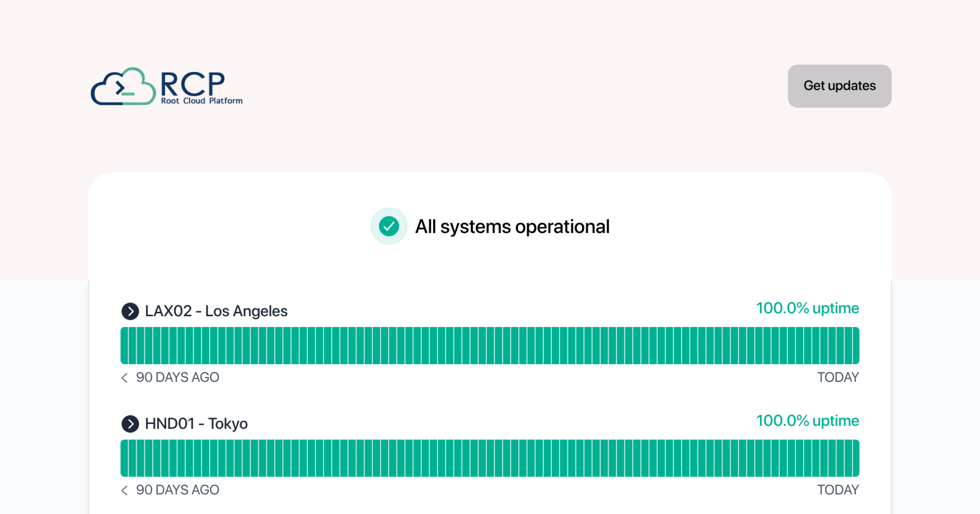Expand the LAX02 - Los Angeles section
Screen dimensions: 980x514
pos(130,311)
